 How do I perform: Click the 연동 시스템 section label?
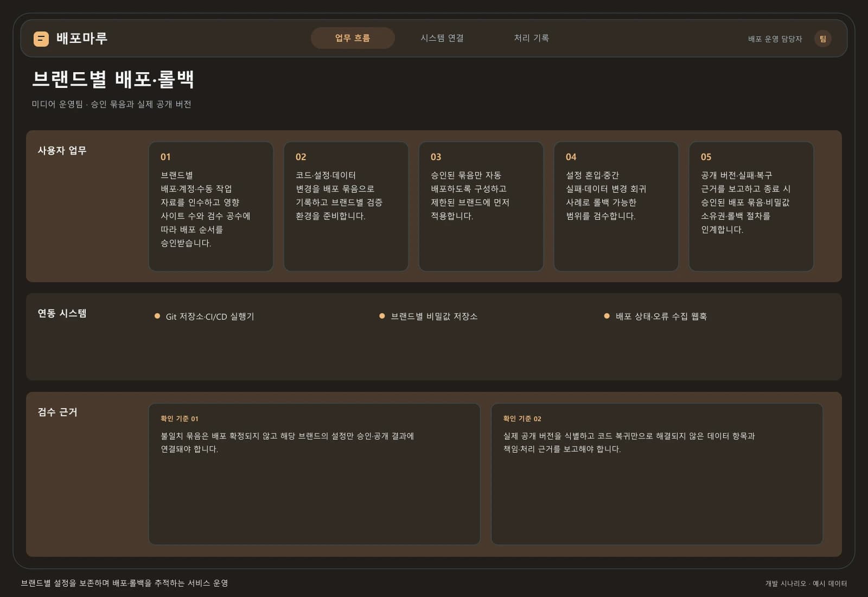(x=62, y=313)
